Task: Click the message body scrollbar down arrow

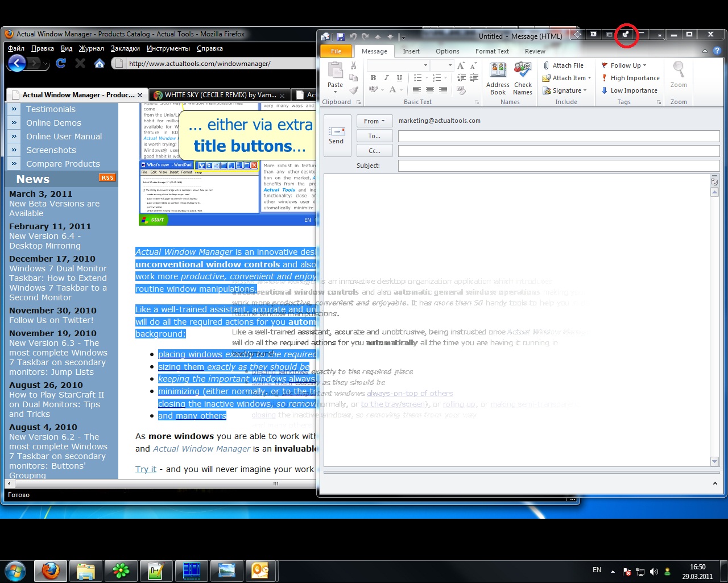Action: pyautogui.click(x=715, y=461)
